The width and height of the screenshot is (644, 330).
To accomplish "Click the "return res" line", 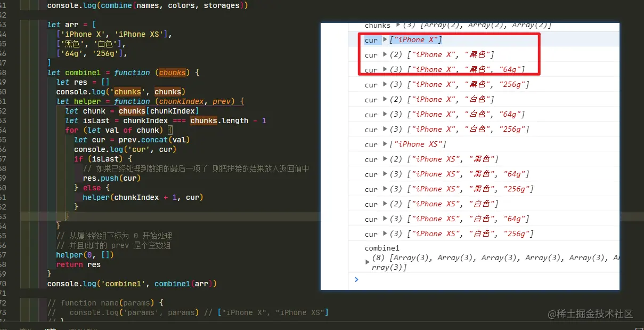I will [x=78, y=264].
